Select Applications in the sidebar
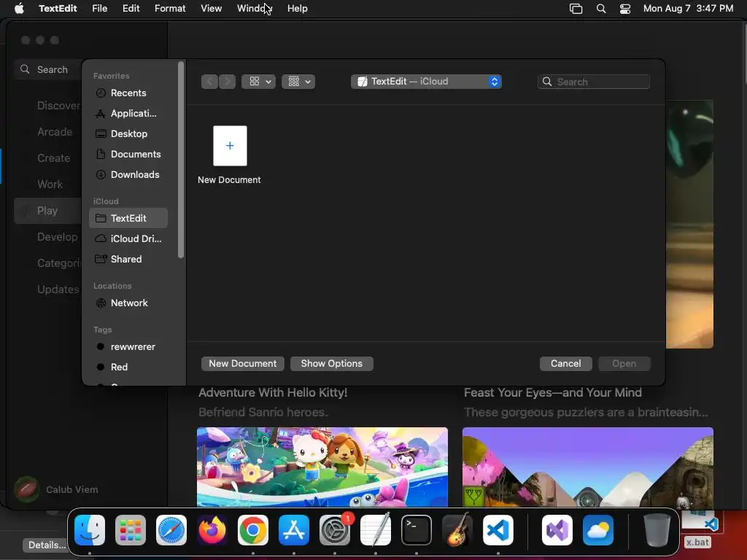 coord(128,113)
